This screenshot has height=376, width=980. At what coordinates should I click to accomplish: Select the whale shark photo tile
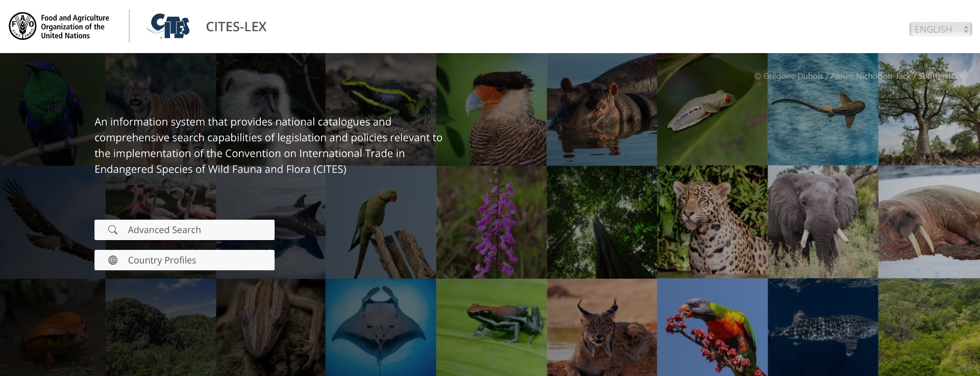click(823, 327)
